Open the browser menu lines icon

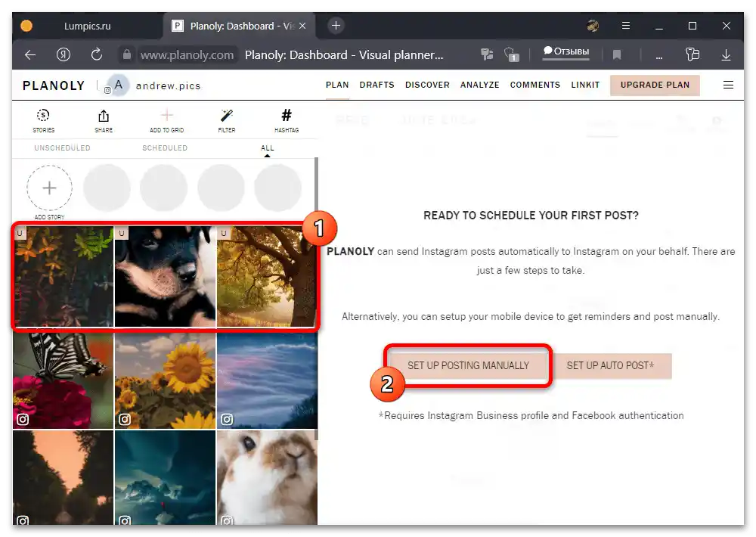[626, 26]
